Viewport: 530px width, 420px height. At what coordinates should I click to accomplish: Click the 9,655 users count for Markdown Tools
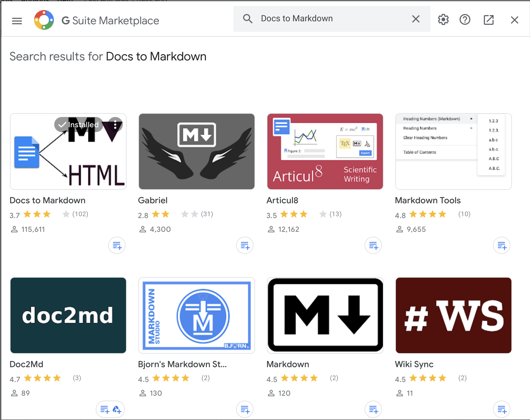tap(411, 229)
